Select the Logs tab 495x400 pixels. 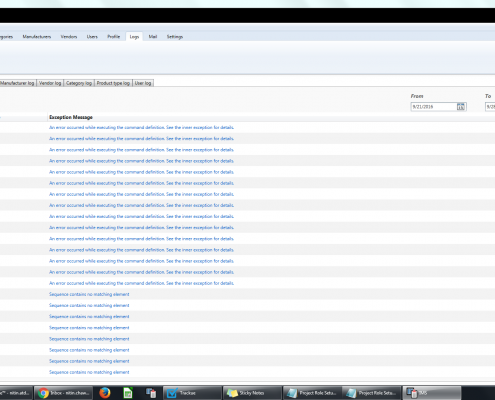click(134, 37)
